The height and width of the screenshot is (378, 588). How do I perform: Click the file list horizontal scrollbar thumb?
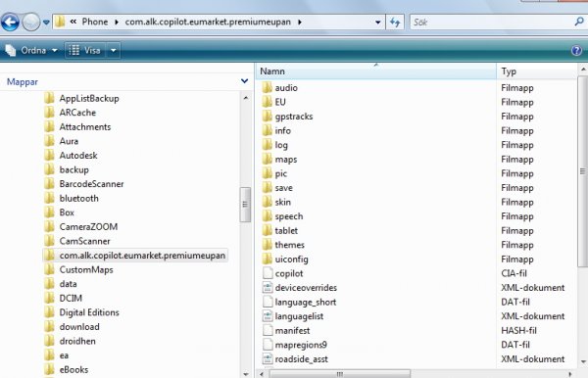click(339, 374)
